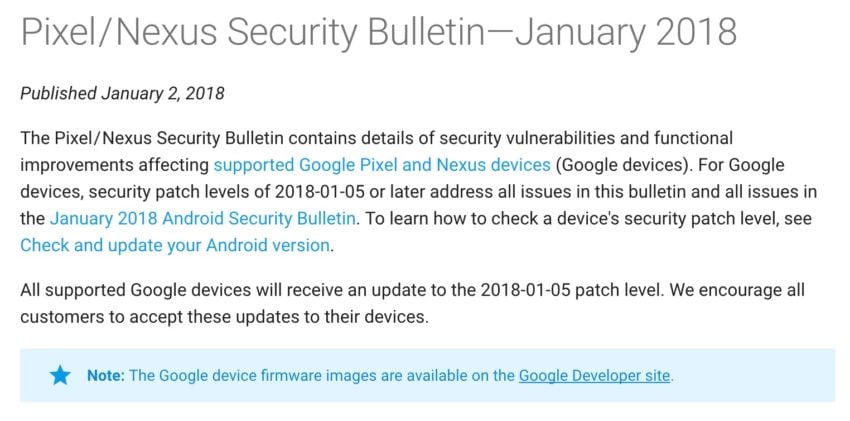Screen dimensions: 850x421
Task: Follow the Check and update your Android version link
Action: [175, 246]
